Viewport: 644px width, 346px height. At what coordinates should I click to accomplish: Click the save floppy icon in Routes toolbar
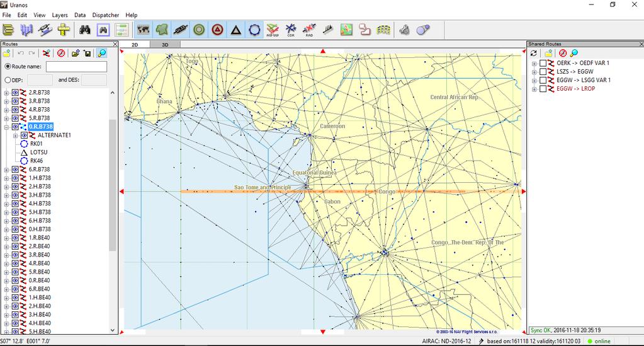pos(87,53)
